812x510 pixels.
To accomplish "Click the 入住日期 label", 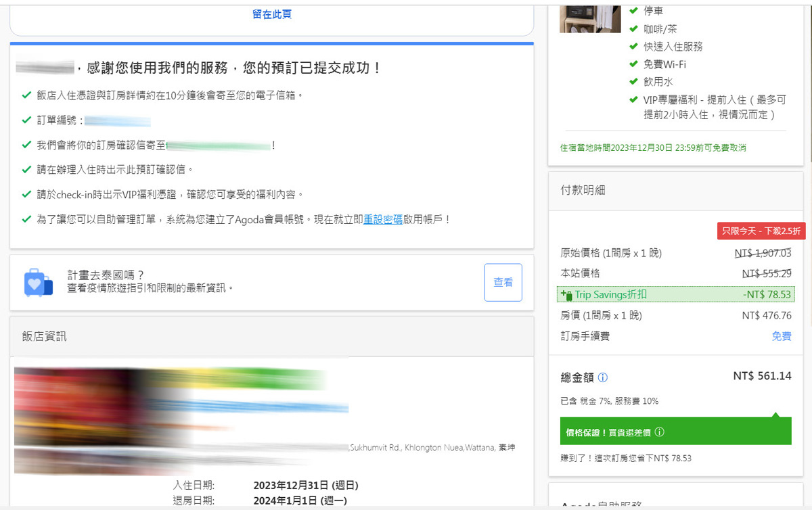I will coord(194,485).
